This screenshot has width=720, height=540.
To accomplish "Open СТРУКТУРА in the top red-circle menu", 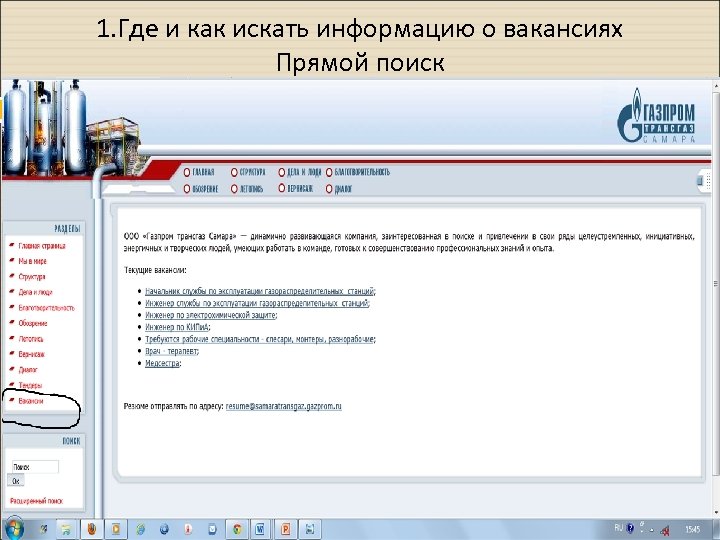I will (x=248, y=172).
